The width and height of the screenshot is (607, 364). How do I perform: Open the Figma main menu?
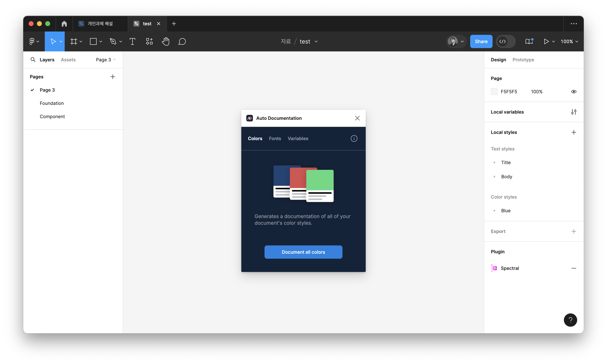click(x=34, y=41)
